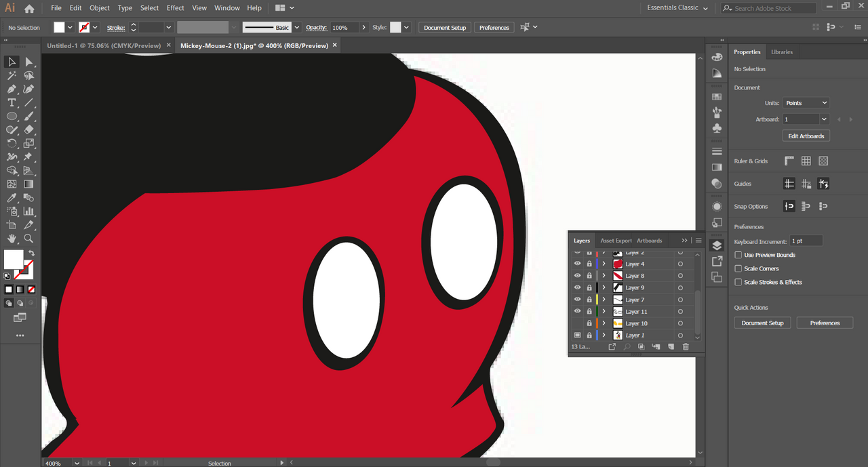
Task: Click Document Setup in the control bar
Action: 445,28
